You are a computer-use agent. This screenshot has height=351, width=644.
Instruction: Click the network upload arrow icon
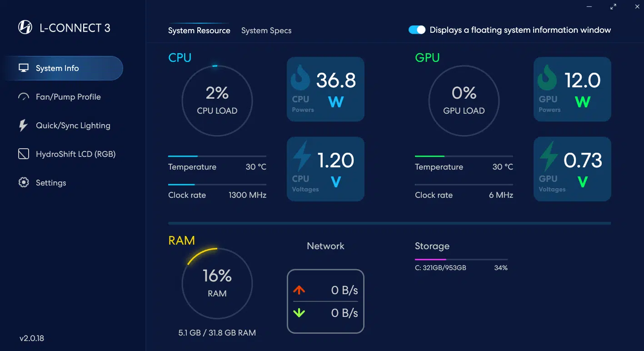[300, 290]
